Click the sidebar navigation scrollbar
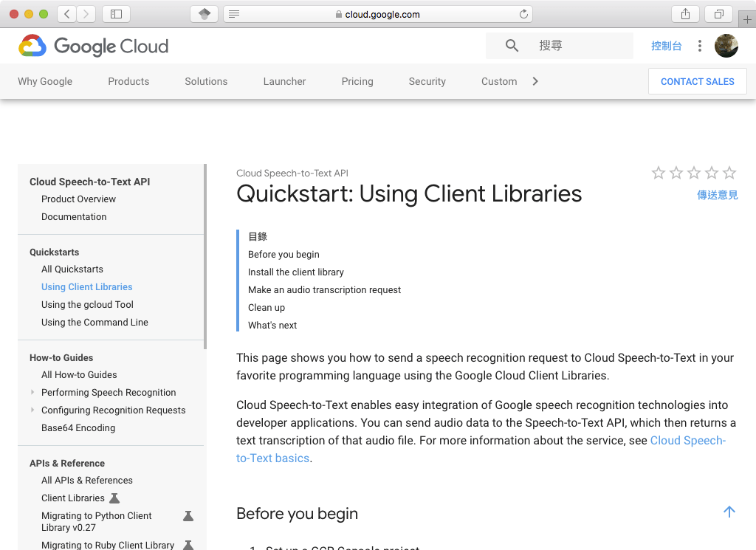This screenshot has height=550, width=756. tap(205, 256)
